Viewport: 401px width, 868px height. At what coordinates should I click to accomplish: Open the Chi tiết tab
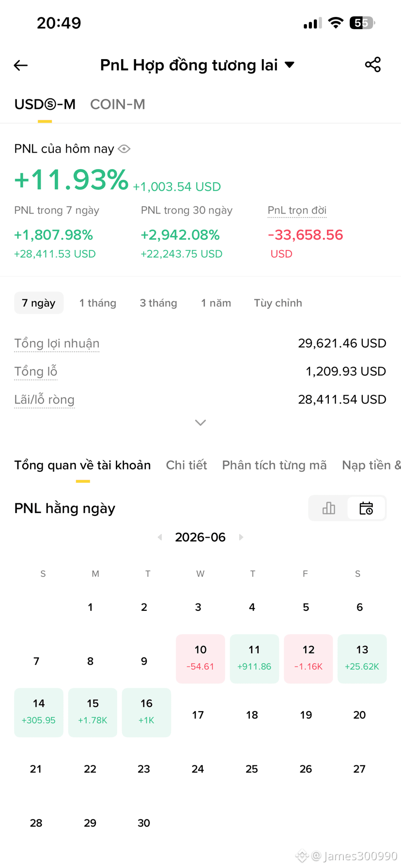(186, 465)
